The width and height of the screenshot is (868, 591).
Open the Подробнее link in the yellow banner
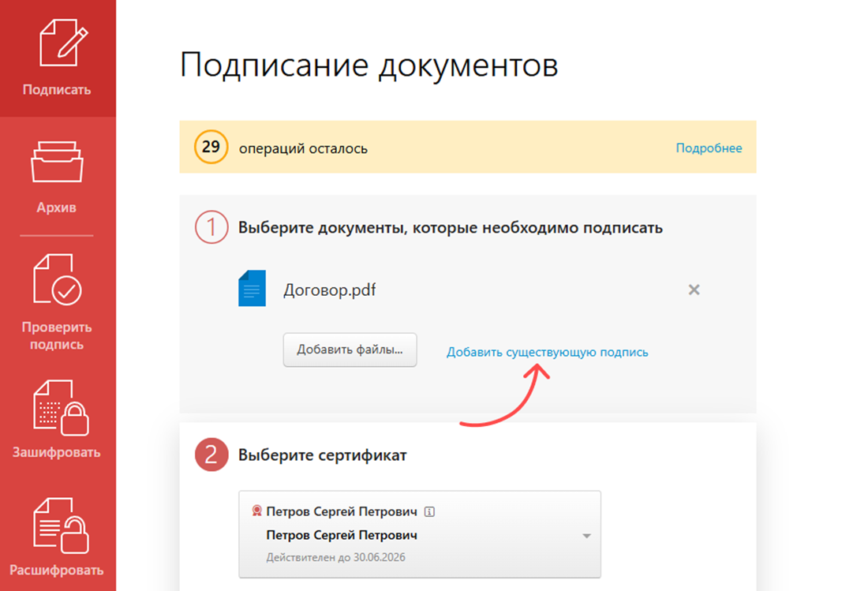(709, 148)
